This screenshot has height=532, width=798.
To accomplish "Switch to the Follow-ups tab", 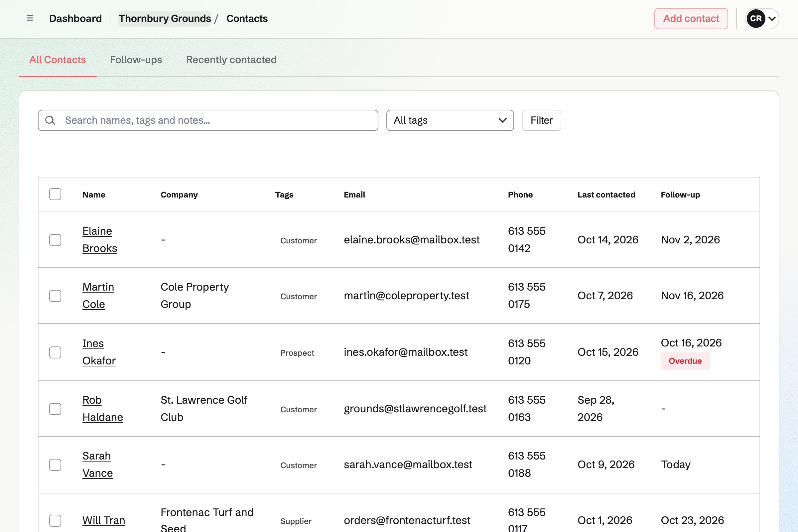I will [136, 60].
